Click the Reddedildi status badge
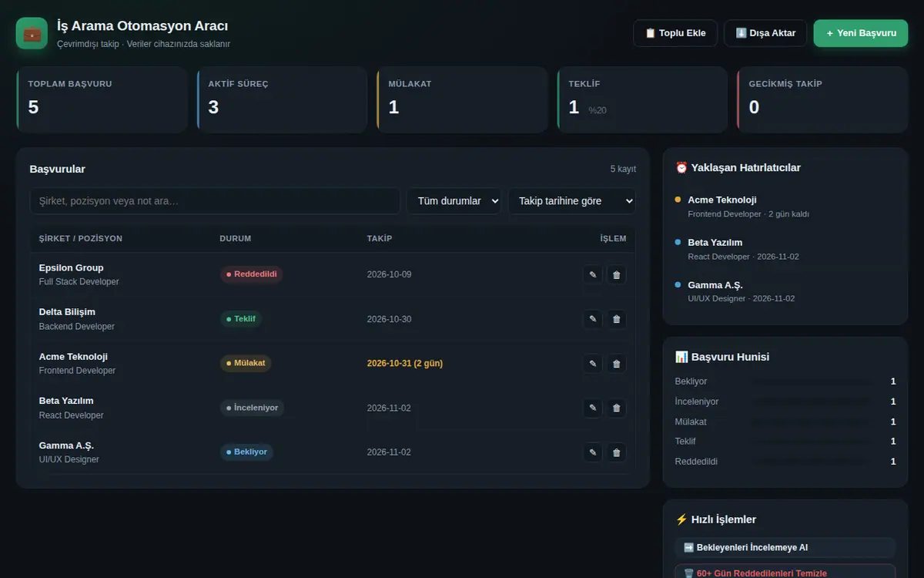This screenshot has width=924, height=578. coord(251,274)
